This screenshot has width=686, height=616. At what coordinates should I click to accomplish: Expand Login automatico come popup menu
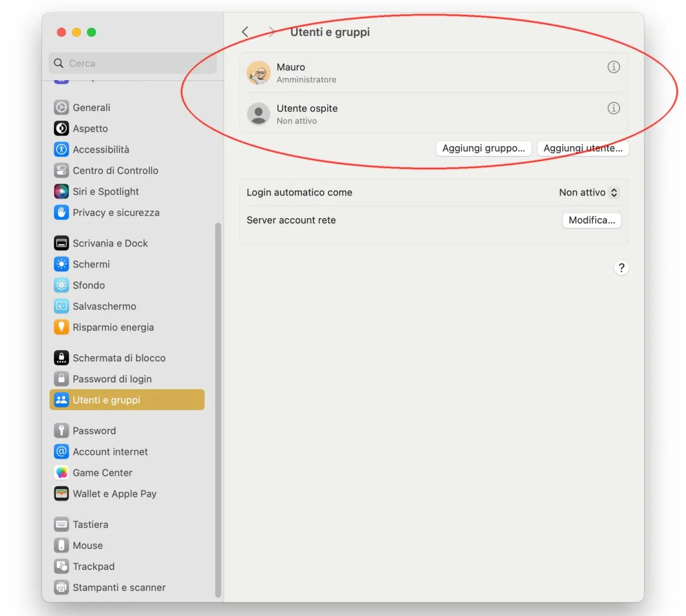click(589, 192)
